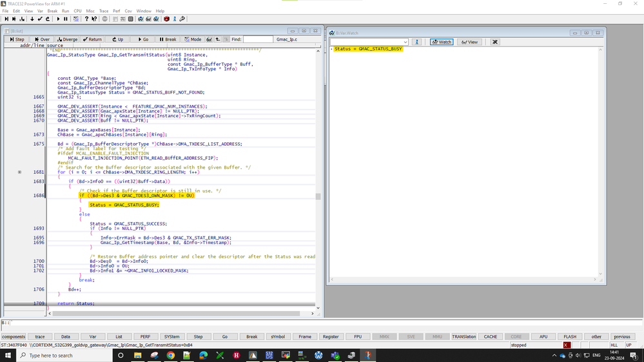Click the up-left arrow icon beside Find
The width and height of the screenshot is (644, 362).
point(218,39)
